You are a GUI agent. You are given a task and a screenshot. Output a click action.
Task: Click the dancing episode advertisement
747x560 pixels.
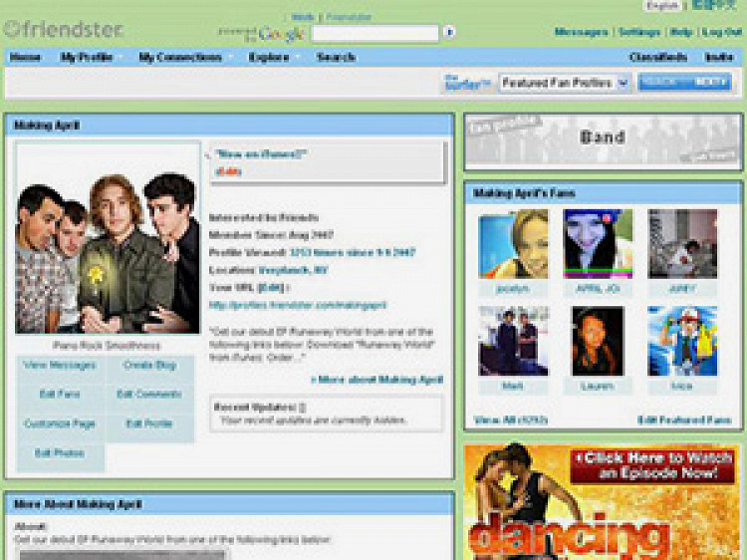point(603,502)
